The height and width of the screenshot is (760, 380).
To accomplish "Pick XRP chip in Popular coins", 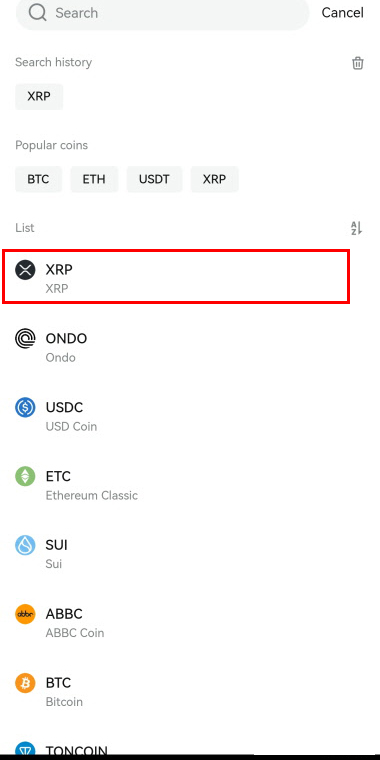I will tap(214, 179).
